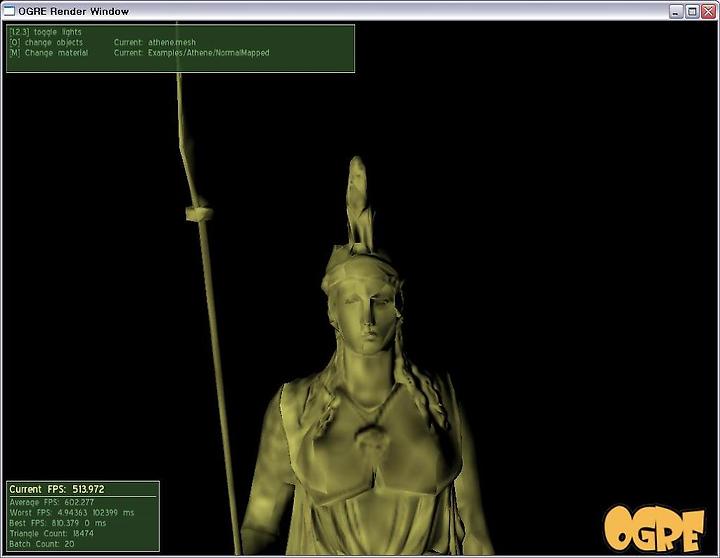Click the statue's helmet crest
The height and width of the screenshot is (558, 720).
[359, 202]
